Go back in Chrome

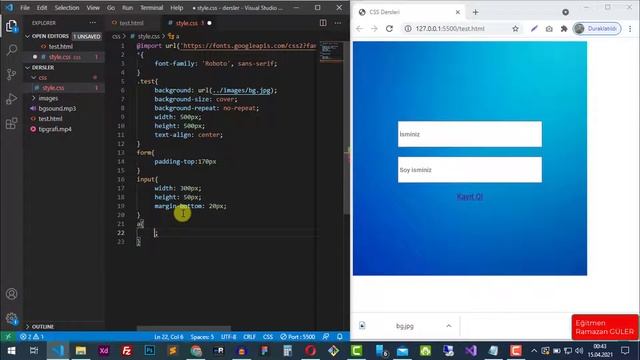pyautogui.click(x=359, y=29)
